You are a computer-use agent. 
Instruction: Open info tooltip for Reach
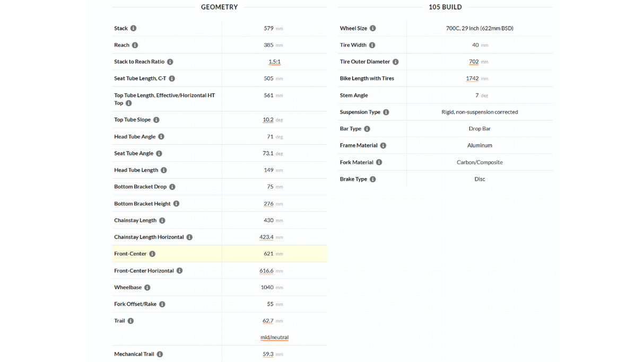pyautogui.click(x=135, y=45)
